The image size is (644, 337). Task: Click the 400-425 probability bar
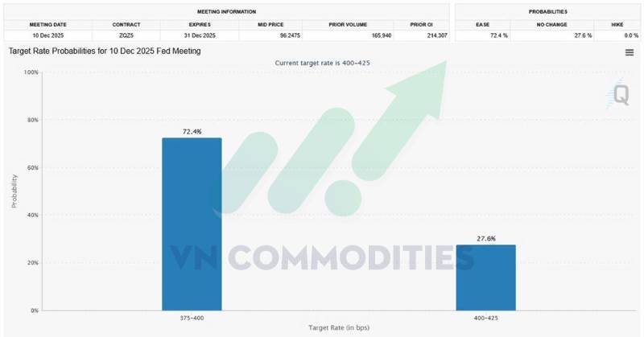point(485,277)
